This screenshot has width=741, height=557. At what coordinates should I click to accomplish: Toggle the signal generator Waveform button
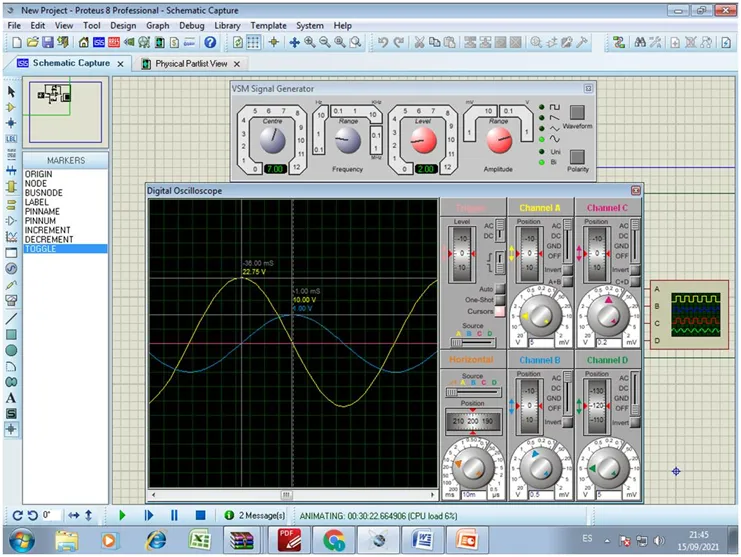pos(577,112)
